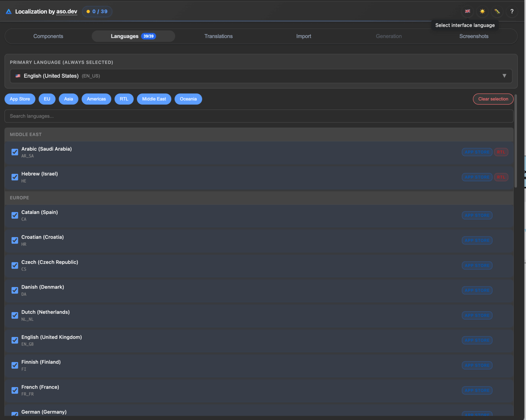Click the caterpillar bug report icon
This screenshot has width=526, height=420.
497,11
